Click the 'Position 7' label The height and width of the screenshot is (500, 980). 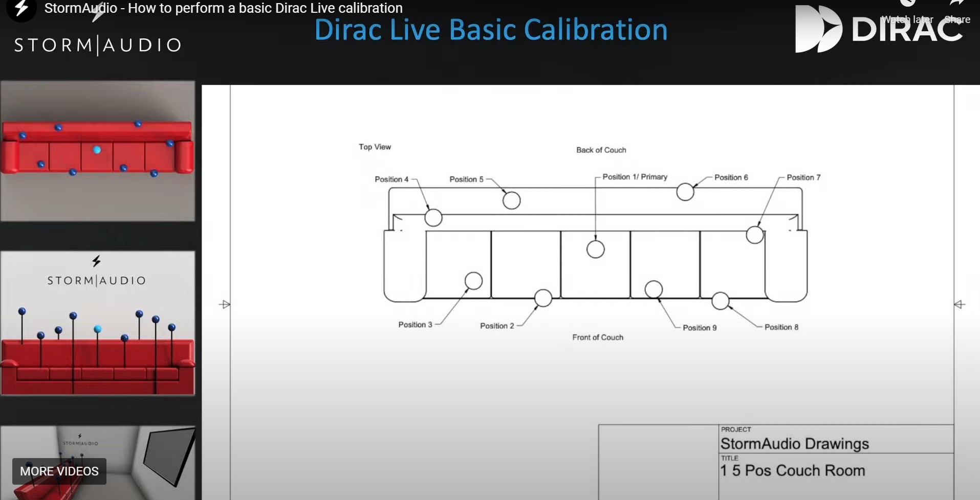click(x=803, y=177)
